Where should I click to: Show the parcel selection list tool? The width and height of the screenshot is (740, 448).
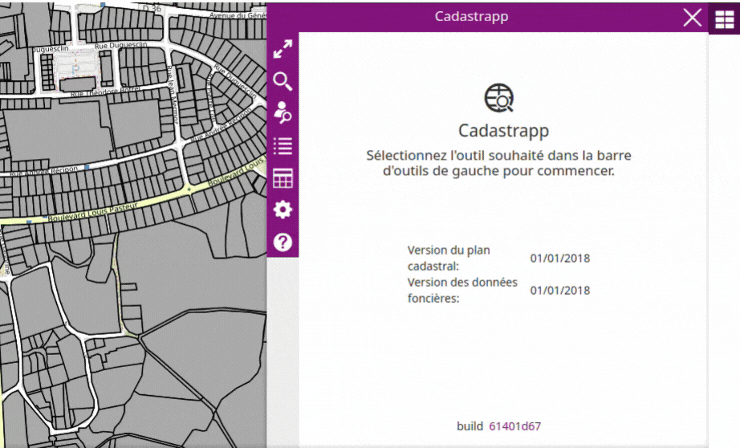click(x=283, y=146)
